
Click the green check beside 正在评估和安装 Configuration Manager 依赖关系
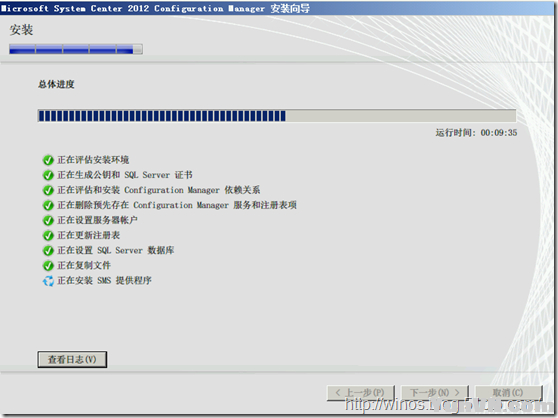tap(48, 190)
